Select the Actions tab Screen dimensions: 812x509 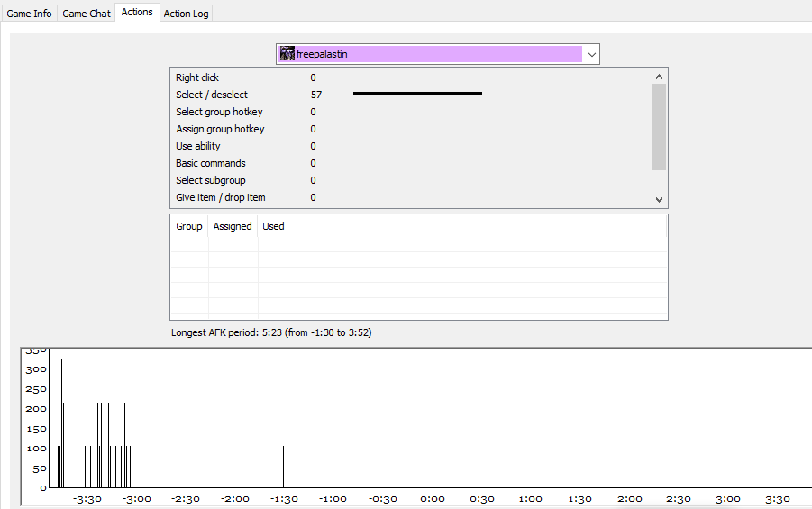pos(137,12)
